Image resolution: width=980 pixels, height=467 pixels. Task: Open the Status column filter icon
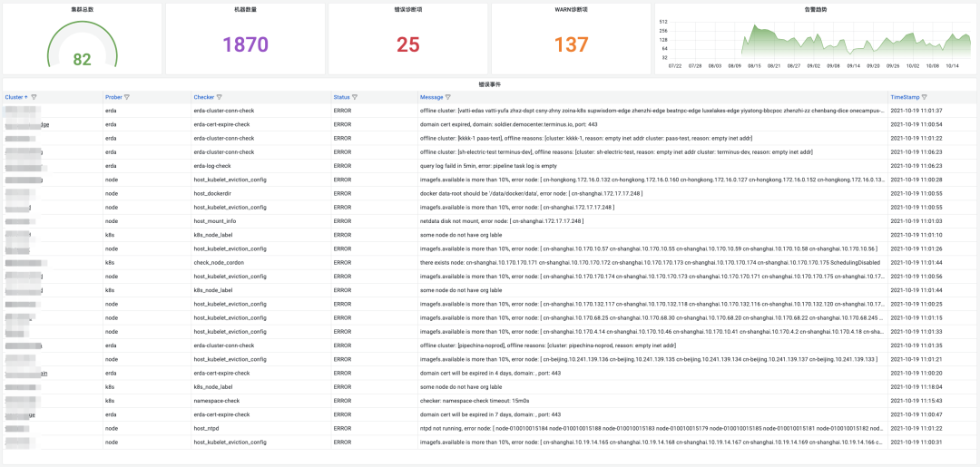coord(355,97)
